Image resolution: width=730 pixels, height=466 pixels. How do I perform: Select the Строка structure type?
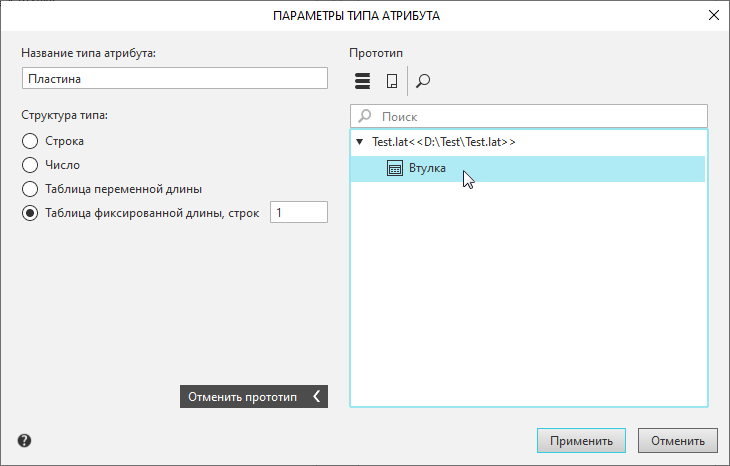(30, 141)
